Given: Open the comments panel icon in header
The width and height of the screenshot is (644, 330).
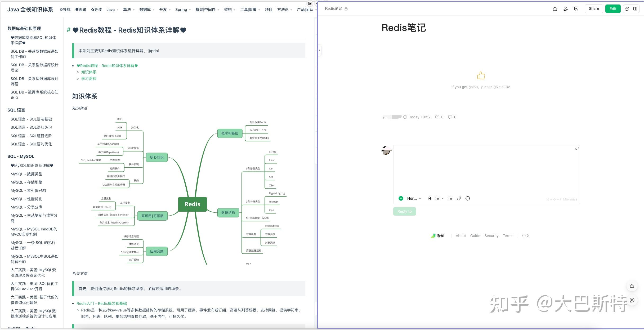Looking at the screenshot, I should coord(627,9).
